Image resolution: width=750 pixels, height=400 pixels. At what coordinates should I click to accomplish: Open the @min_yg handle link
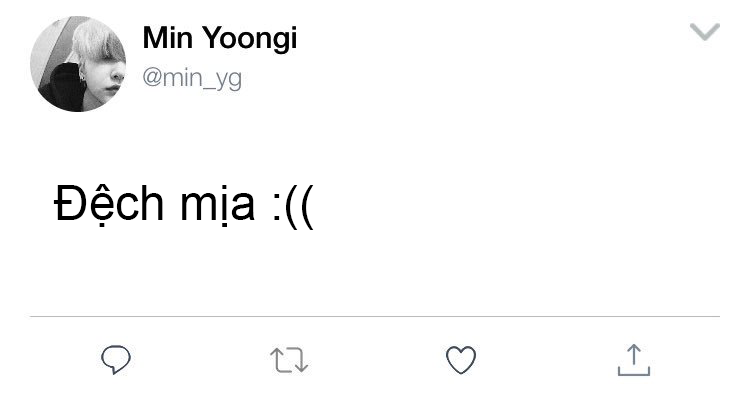192,77
